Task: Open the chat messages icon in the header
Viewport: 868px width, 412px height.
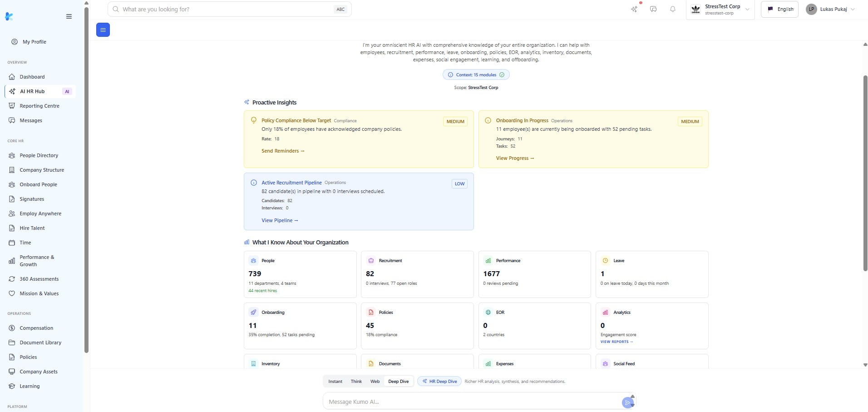Action: tap(653, 9)
